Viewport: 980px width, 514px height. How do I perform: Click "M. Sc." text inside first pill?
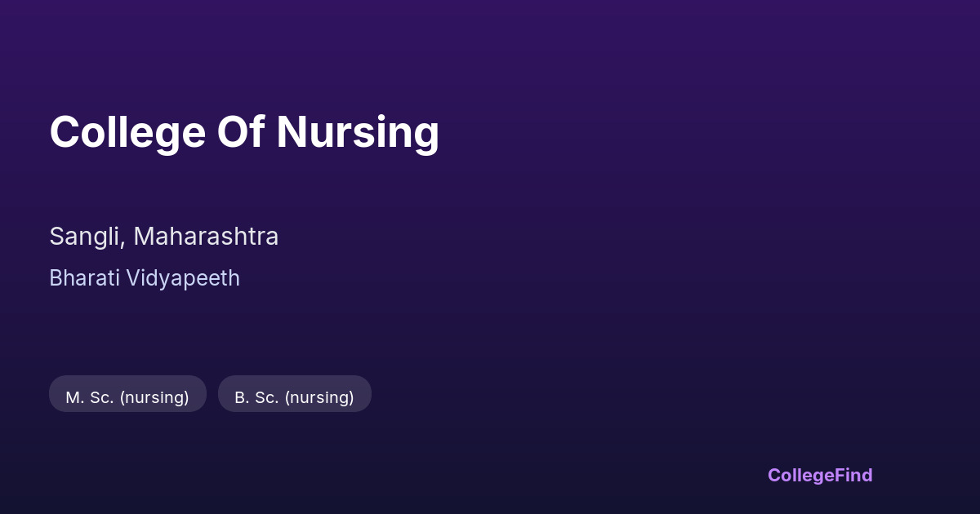(89, 397)
